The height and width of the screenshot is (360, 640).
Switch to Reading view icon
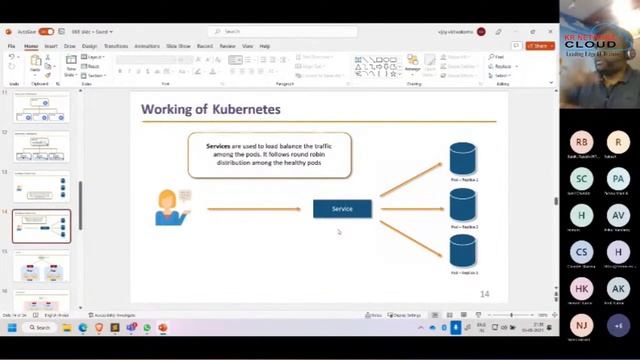(464, 315)
